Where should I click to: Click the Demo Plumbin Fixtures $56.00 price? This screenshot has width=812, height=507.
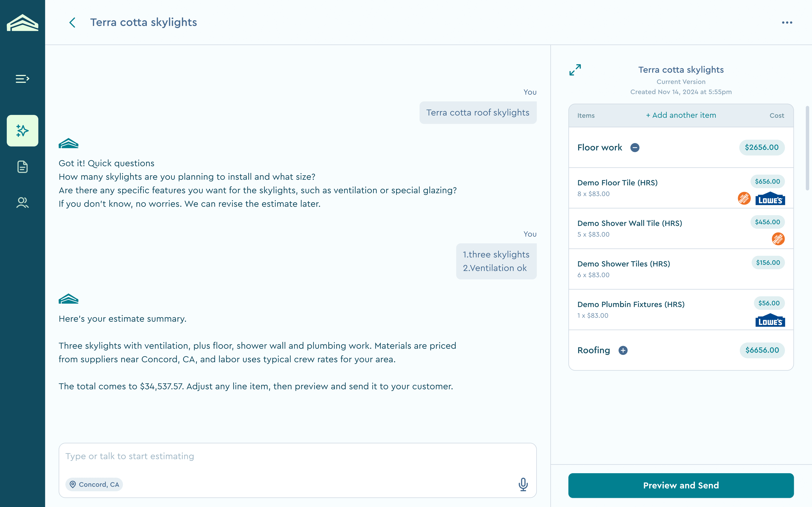point(769,303)
